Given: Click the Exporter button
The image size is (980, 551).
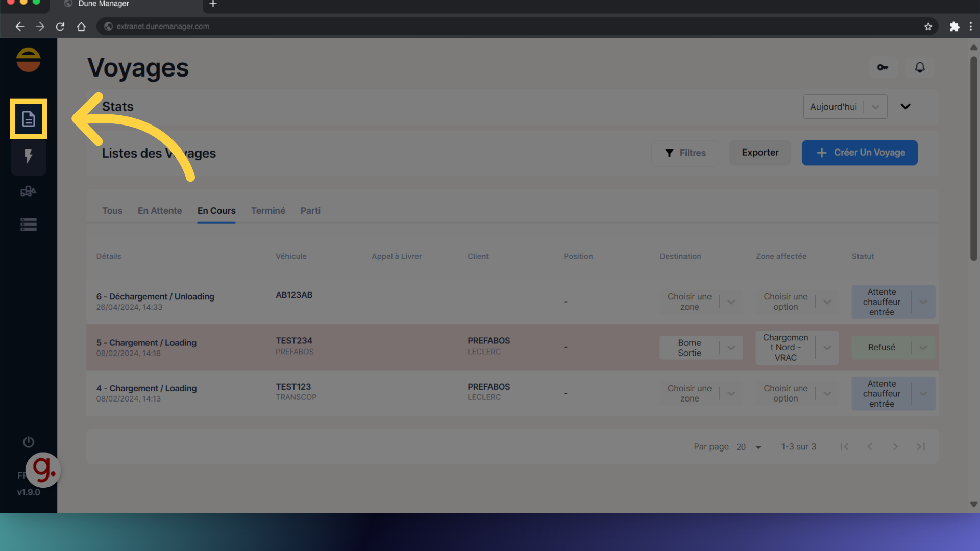Looking at the screenshot, I should point(760,153).
